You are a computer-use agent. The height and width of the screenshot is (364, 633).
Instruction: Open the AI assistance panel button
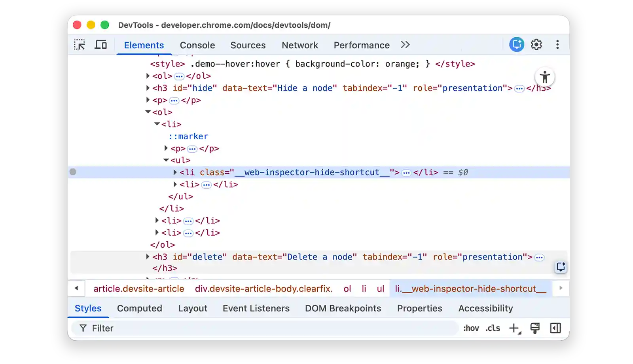[x=516, y=45]
